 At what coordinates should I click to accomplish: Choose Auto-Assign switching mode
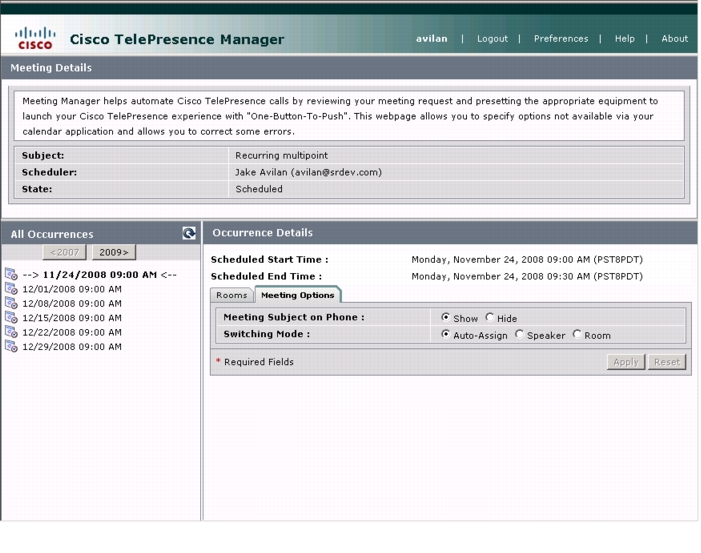click(445, 334)
